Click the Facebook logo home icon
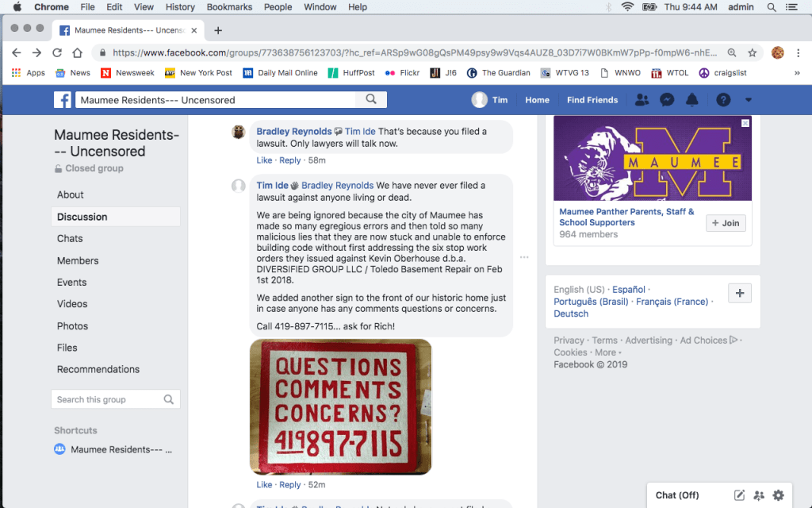This screenshot has height=508, width=812. 63,100
